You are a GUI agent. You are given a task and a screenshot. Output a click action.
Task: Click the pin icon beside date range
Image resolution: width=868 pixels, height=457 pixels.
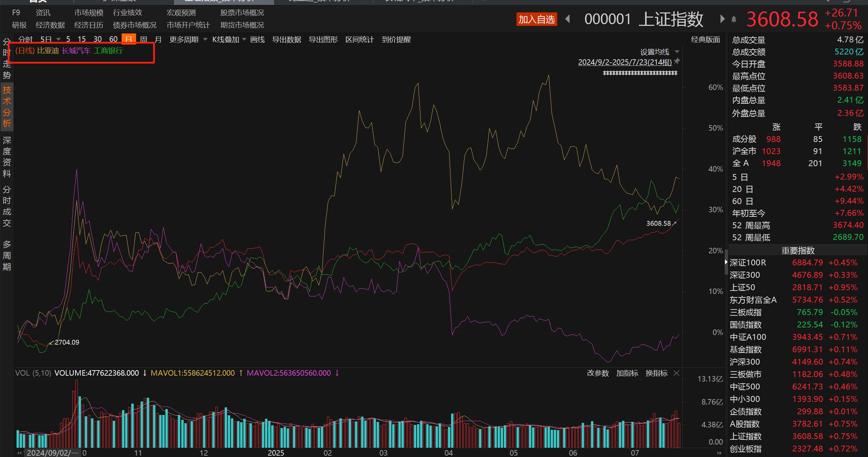pos(677,61)
